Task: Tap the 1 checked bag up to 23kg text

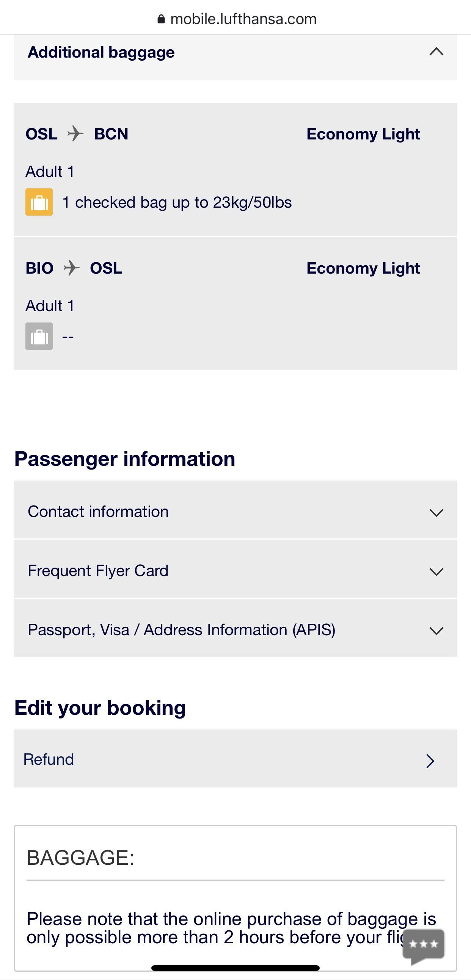Action: [177, 202]
